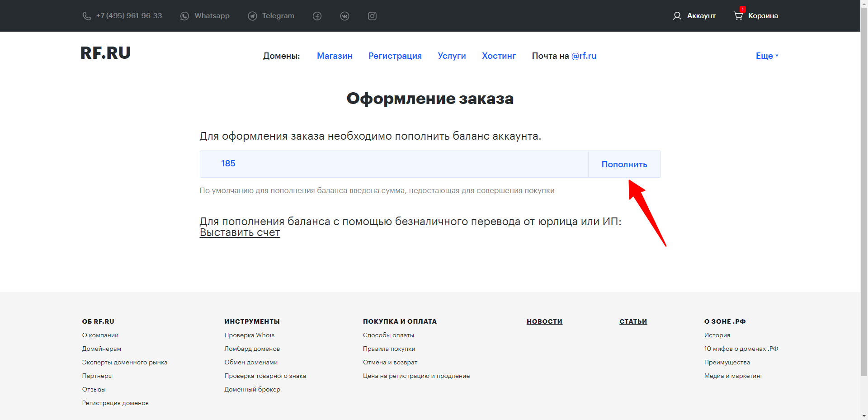Viewport: 868px width, 420px height.
Task: Open the Регистрация menu item
Action: pyautogui.click(x=395, y=56)
